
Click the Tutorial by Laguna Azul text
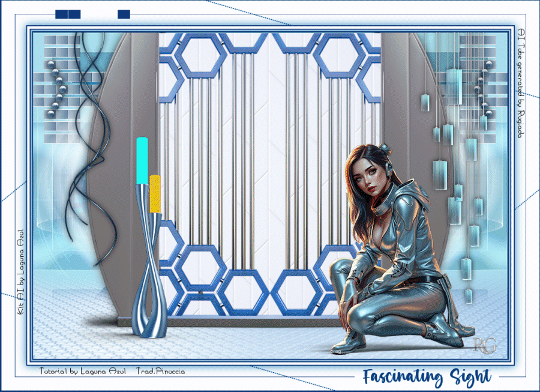[83, 372]
